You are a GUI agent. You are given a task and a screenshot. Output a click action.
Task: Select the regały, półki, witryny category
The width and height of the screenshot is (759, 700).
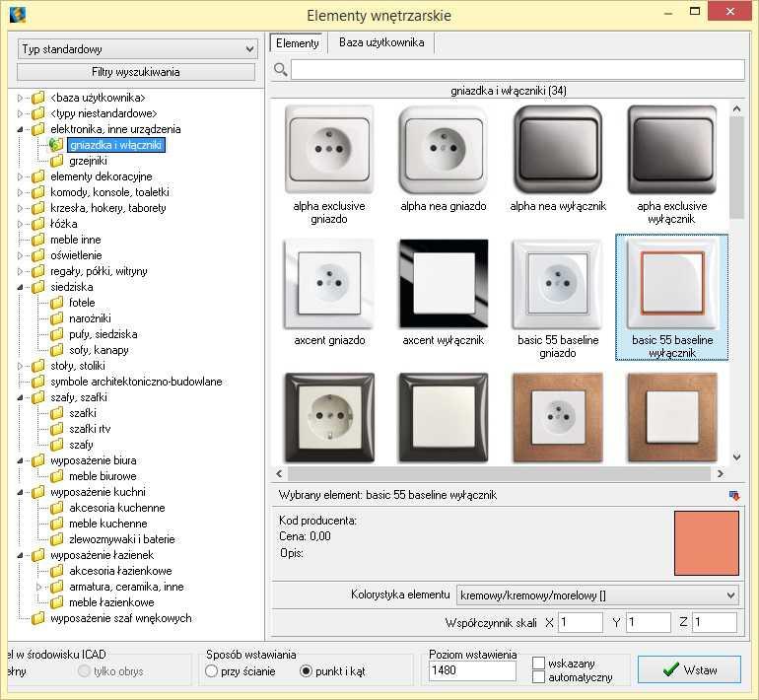point(99,271)
